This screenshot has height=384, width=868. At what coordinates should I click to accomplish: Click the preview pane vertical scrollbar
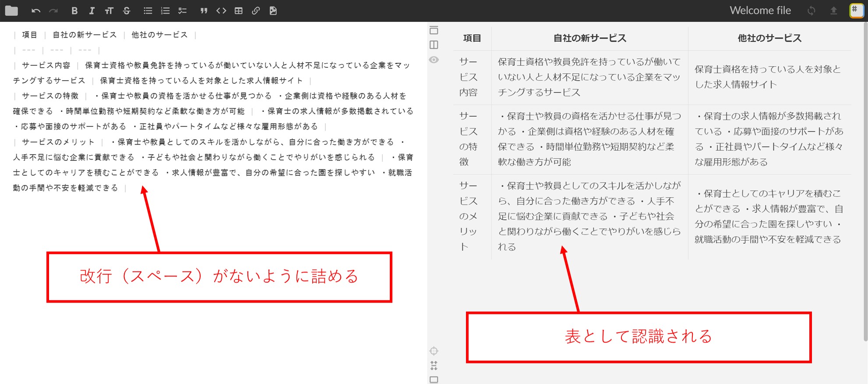click(865, 182)
